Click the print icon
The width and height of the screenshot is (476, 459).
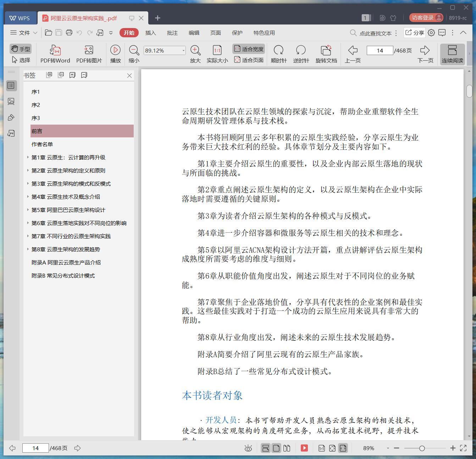click(69, 33)
